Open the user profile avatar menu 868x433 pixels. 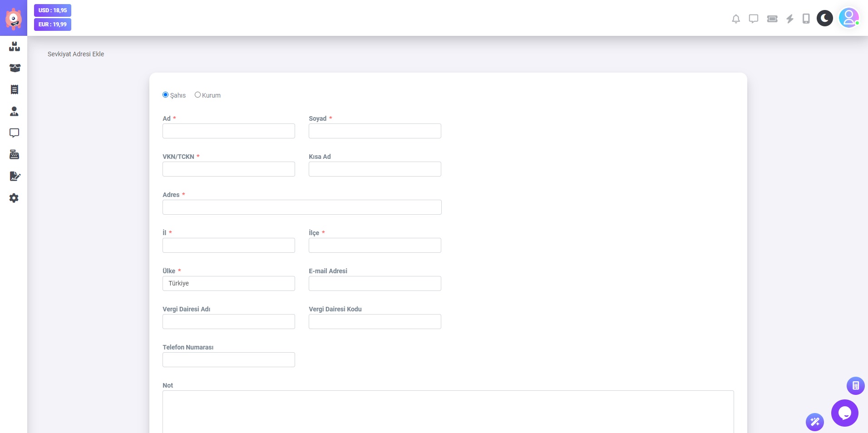point(848,18)
